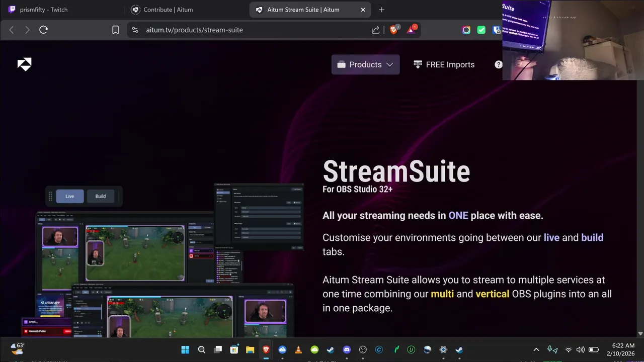Open site settings icon in address bar
The image size is (644, 362).
(x=135, y=30)
